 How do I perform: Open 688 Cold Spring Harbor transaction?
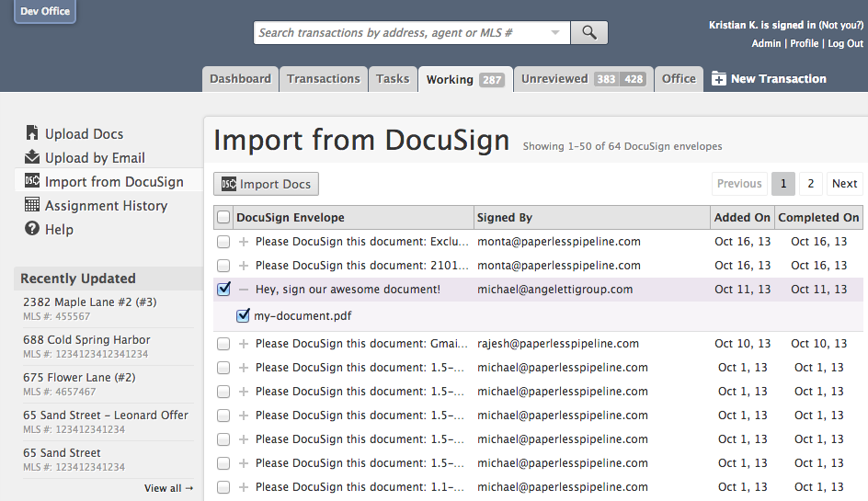pos(86,340)
